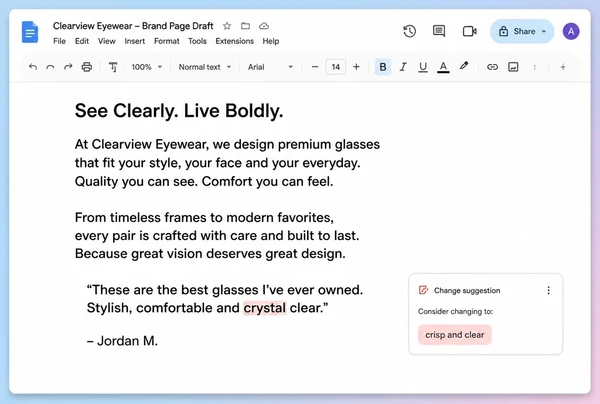
Task: Open the Extensions menu
Action: point(235,41)
